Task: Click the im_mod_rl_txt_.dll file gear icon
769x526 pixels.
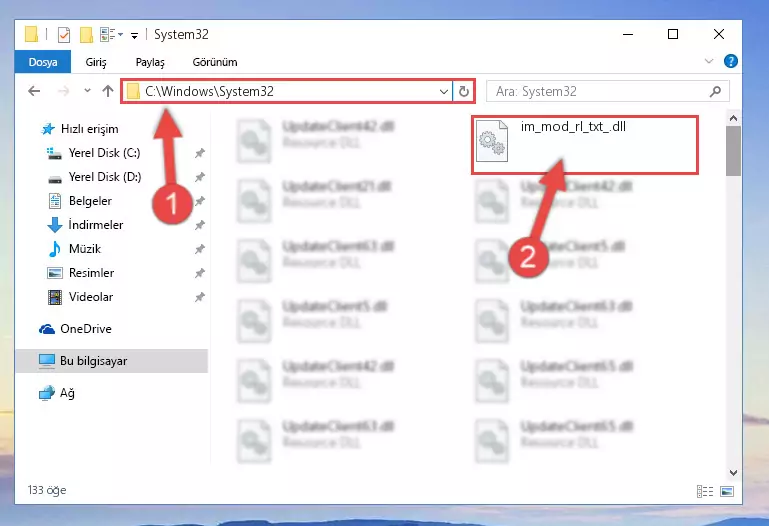Action: pyautogui.click(x=492, y=141)
